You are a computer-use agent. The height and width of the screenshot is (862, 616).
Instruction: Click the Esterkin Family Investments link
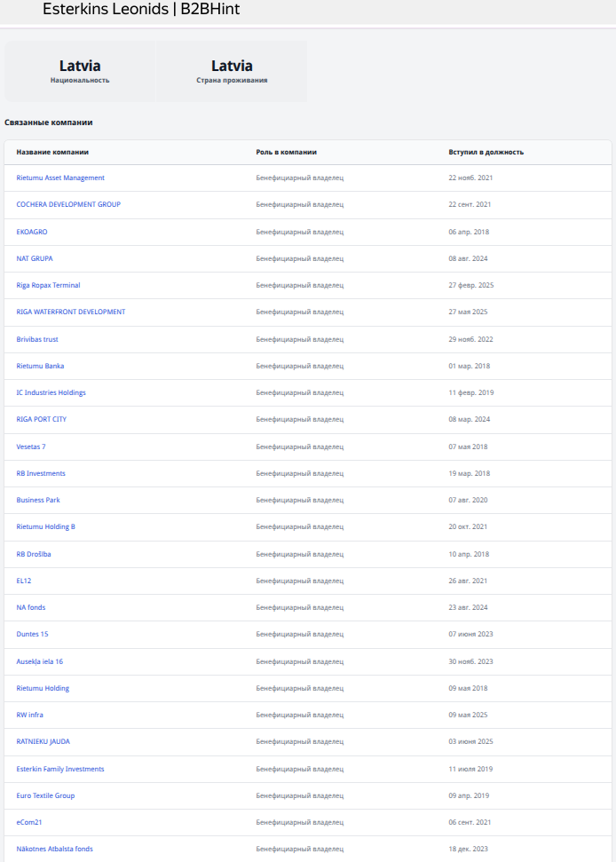60,769
